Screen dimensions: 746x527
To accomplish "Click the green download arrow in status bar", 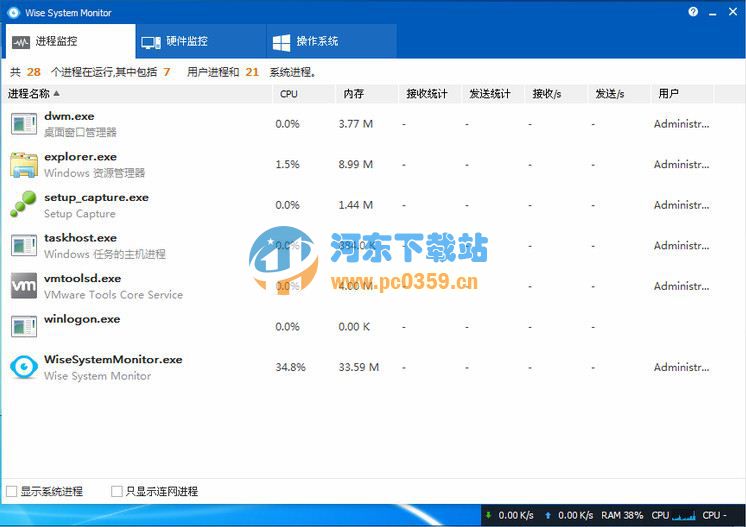I will [488, 515].
